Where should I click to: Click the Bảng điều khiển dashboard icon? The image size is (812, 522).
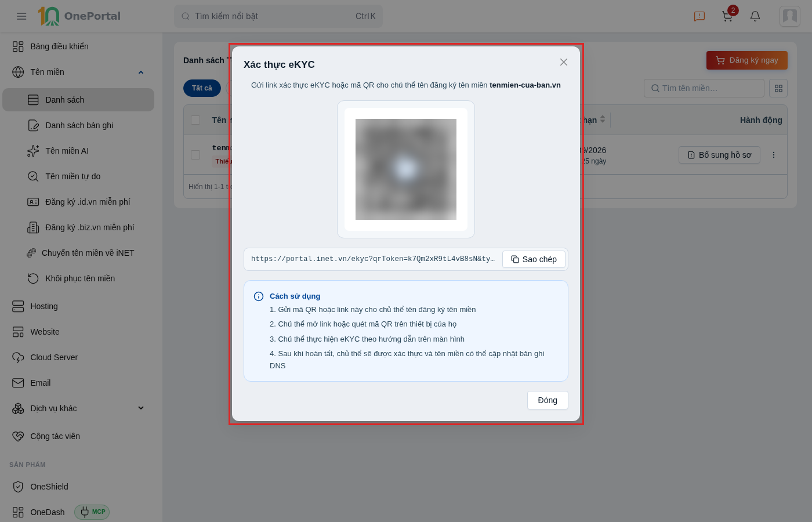pos(18,46)
